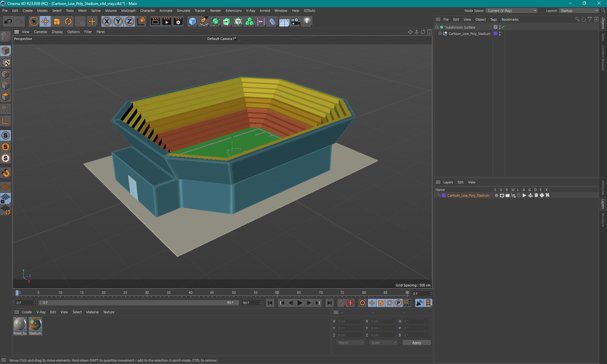Image resolution: width=607 pixels, height=364 pixels.
Task: Open Object manager Tags menu
Action: [x=493, y=20]
